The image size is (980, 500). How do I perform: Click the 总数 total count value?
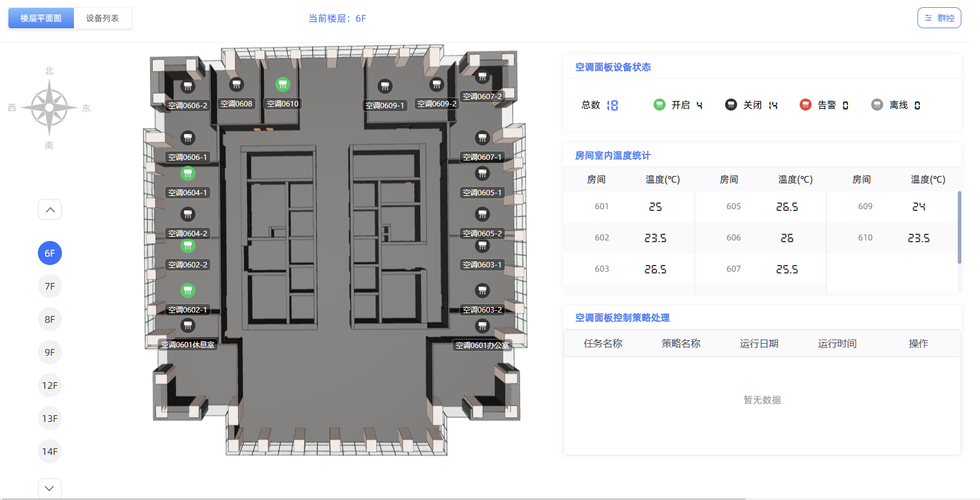click(612, 105)
